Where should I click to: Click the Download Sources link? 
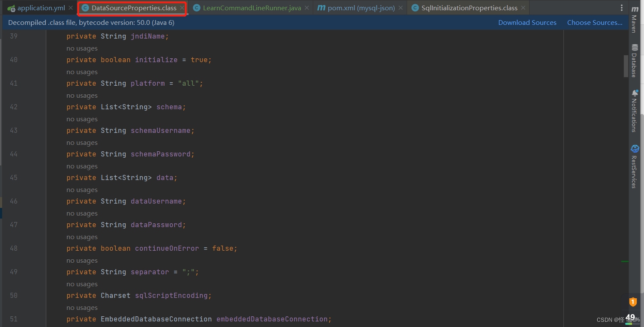[x=527, y=23]
